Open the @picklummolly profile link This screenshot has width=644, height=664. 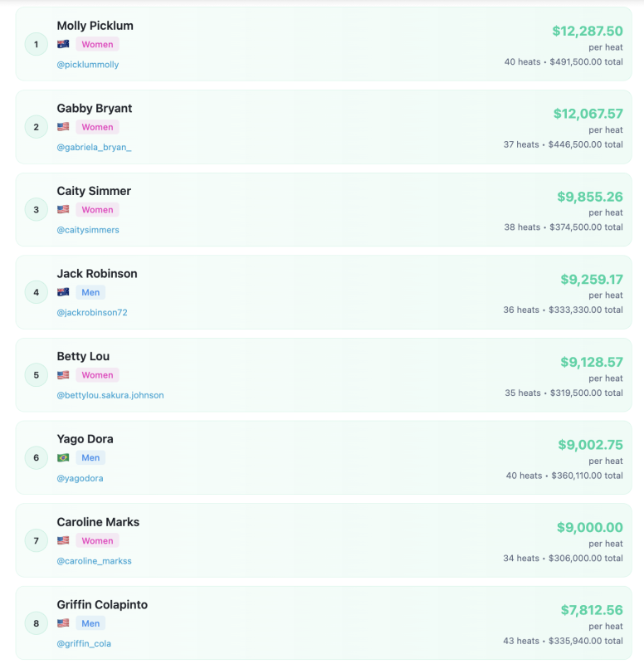tap(88, 65)
